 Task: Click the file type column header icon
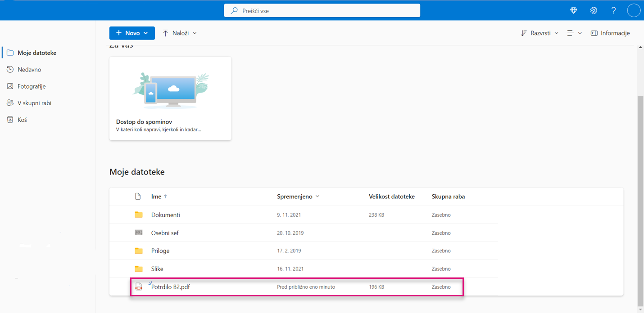[x=138, y=197]
